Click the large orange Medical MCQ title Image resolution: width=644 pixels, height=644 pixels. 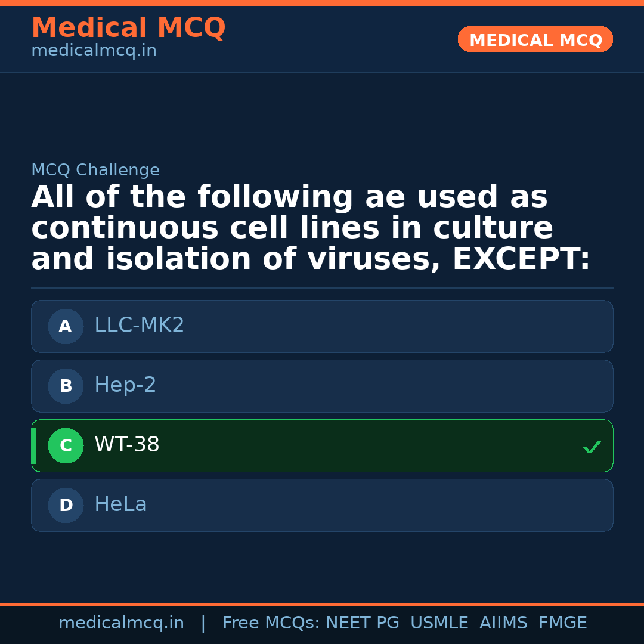128,28
